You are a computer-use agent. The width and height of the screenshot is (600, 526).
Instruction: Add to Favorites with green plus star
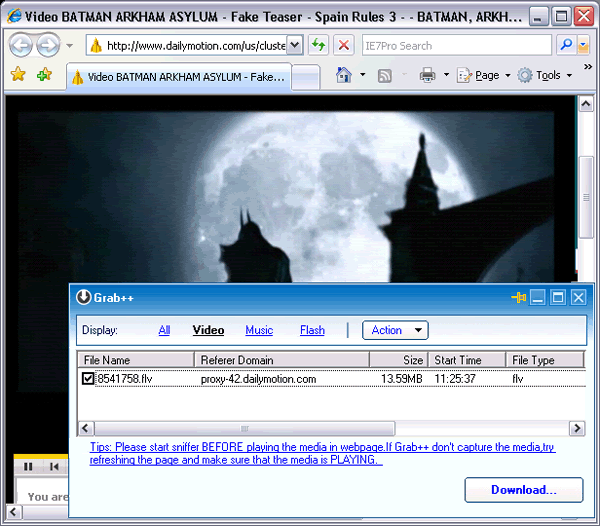pos(44,74)
